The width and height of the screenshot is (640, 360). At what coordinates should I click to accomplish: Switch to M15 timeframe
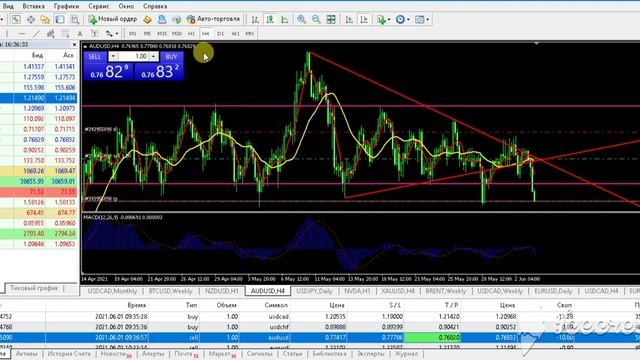(162, 33)
